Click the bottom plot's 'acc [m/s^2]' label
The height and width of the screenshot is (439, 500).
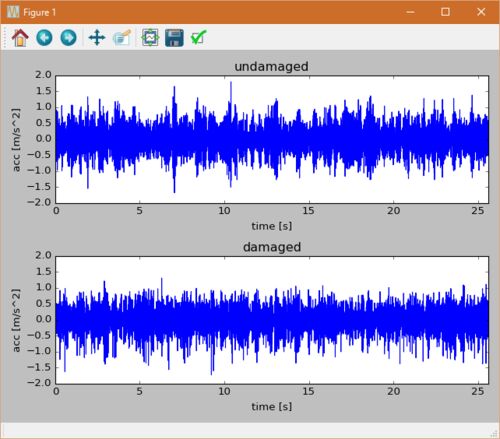[x=16, y=321]
